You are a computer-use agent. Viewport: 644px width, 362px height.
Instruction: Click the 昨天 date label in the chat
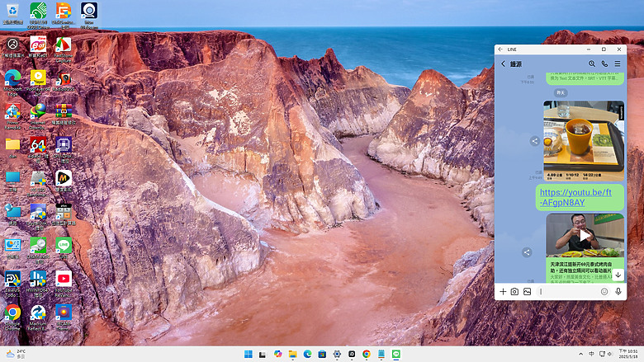point(561,92)
